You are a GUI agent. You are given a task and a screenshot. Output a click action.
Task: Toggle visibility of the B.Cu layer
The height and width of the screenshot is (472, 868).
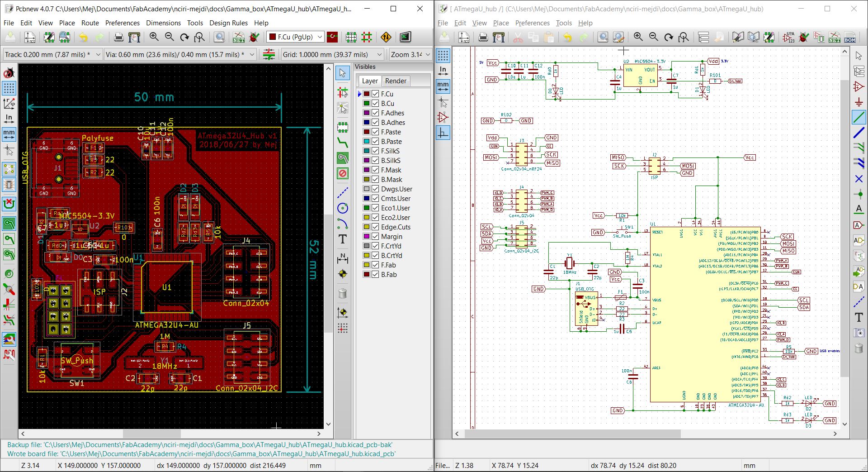point(375,104)
